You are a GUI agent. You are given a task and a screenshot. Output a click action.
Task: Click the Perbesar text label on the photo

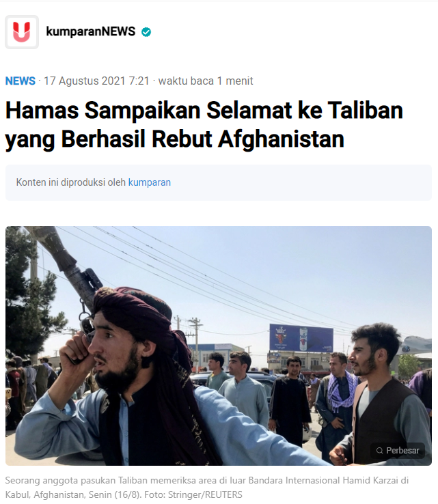click(402, 451)
